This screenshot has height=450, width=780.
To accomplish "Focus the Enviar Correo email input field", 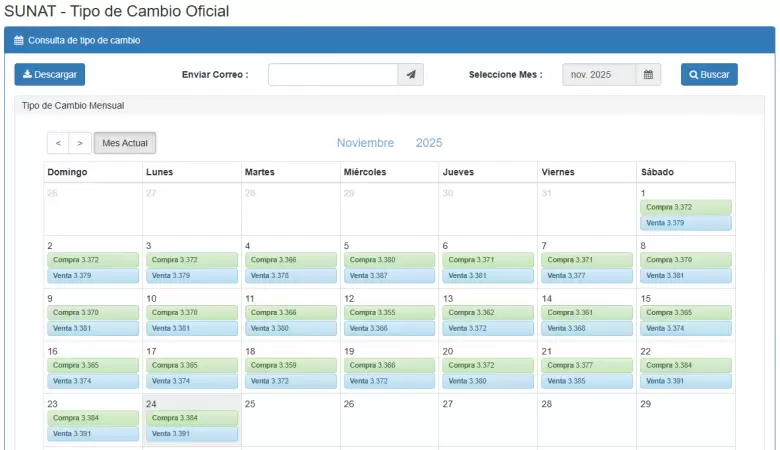I will click(x=332, y=75).
